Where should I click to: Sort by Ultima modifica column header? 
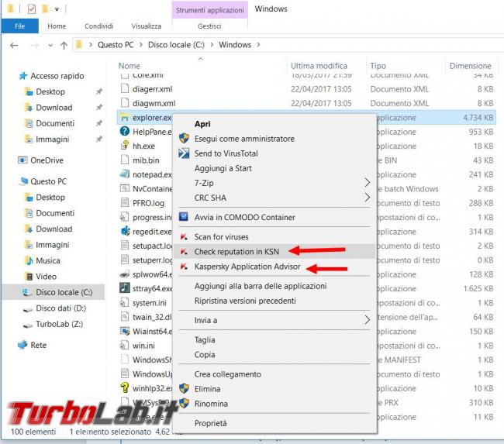319,66
